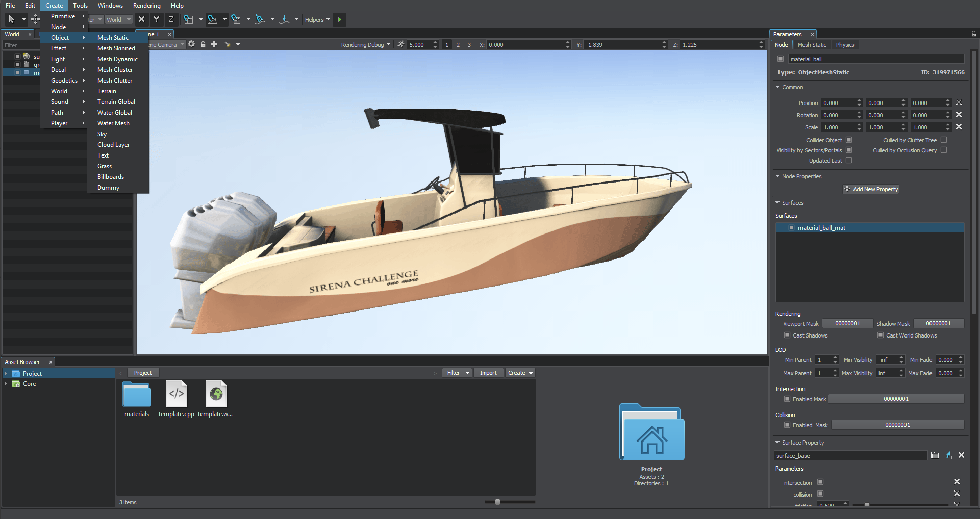Open the Rendering Debug dropdown
Screen dimensions: 980x519
(x=365, y=45)
